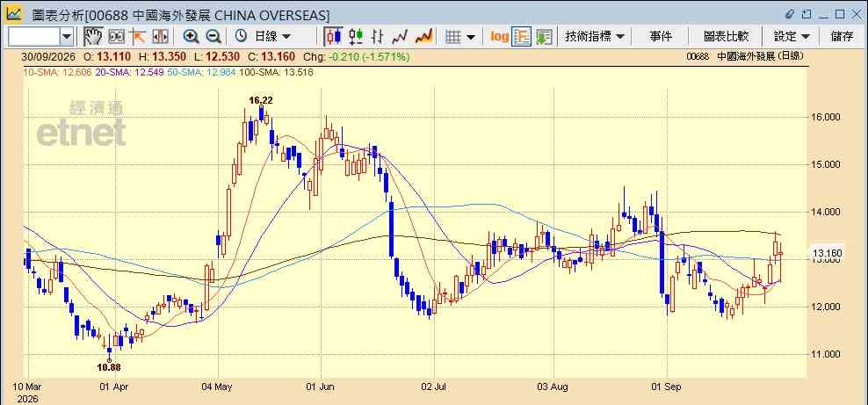Click the paperclip link icon in title bar
This screenshot has width=868, height=405.
tap(791, 14)
